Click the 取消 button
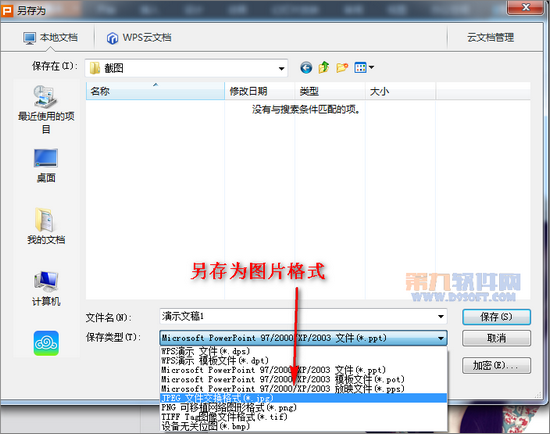 tap(496, 338)
